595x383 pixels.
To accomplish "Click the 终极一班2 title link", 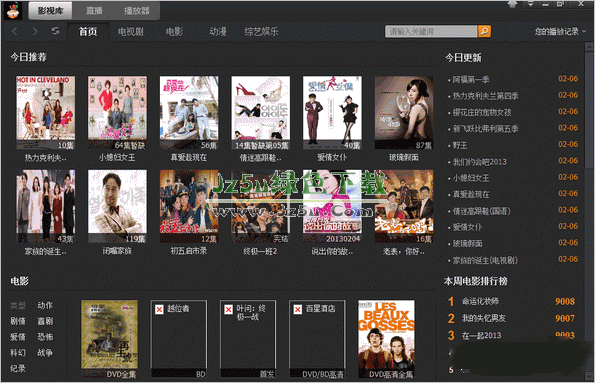I will [260, 251].
